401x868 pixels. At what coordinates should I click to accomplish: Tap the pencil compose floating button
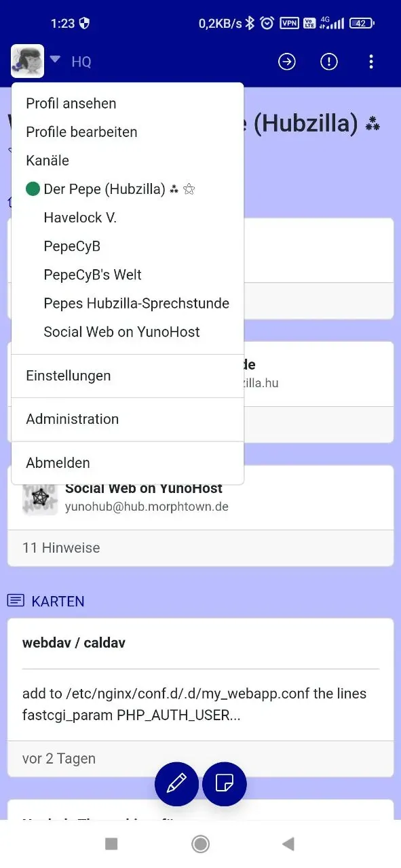click(176, 784)
